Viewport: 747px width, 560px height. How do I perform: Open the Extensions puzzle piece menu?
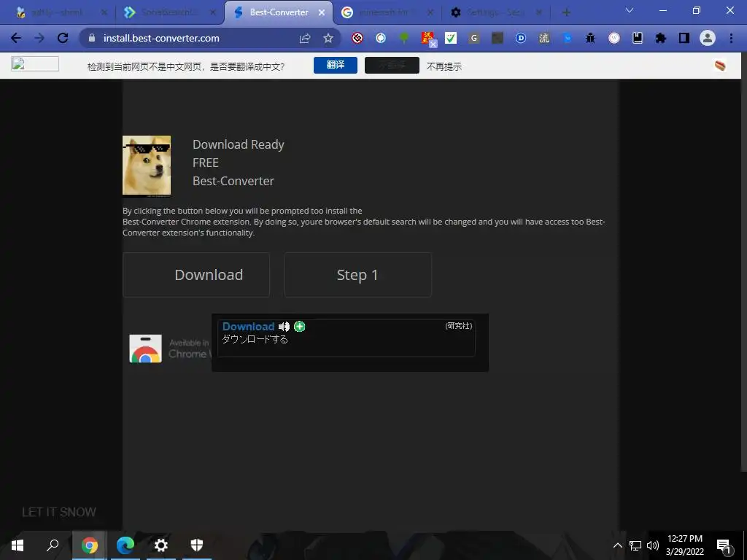(x=661, y=38)
